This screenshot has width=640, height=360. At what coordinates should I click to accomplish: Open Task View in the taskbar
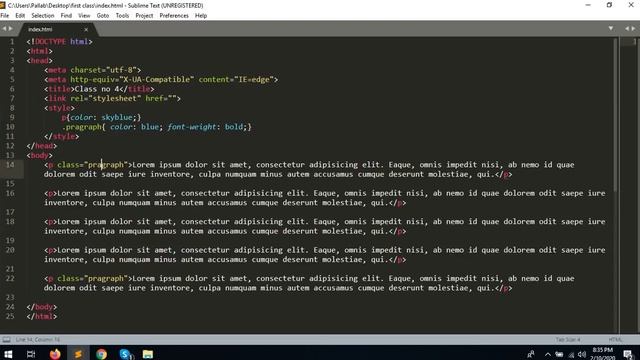[x=31, y=354]
